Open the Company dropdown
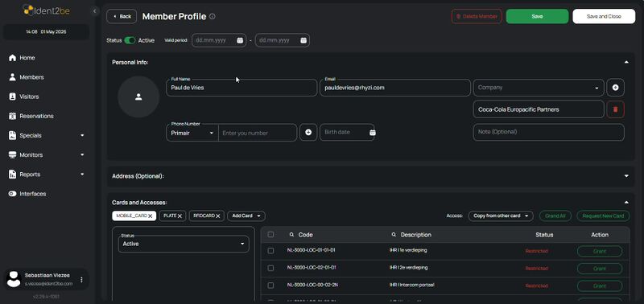 point(539,88)
